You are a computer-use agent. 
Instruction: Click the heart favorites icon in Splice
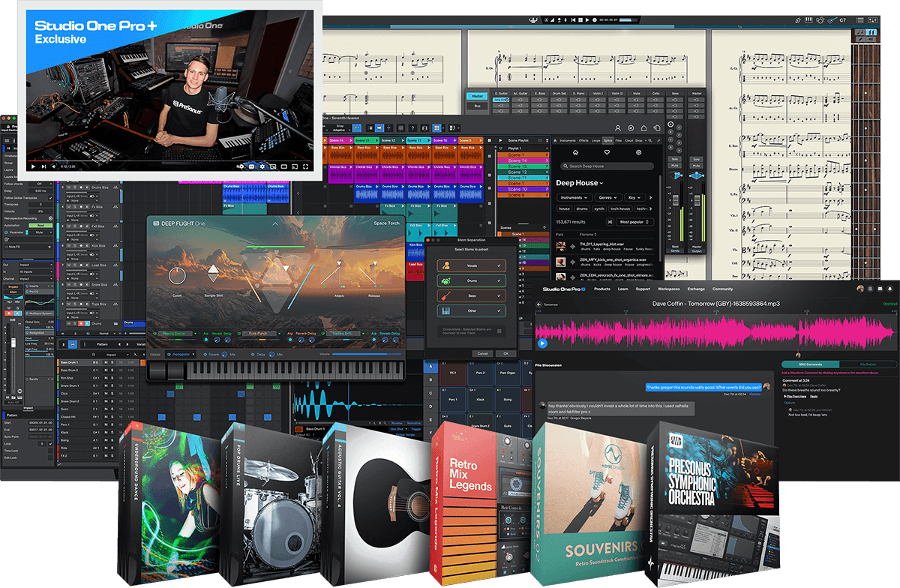tap(607, 151)
